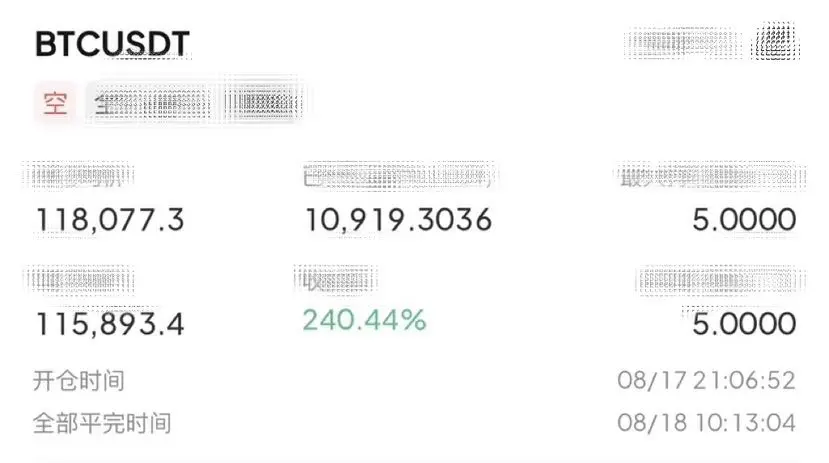829x463 pixels.
Task: Tap the dark obscured icon in the header row
Action: point(776,41)
